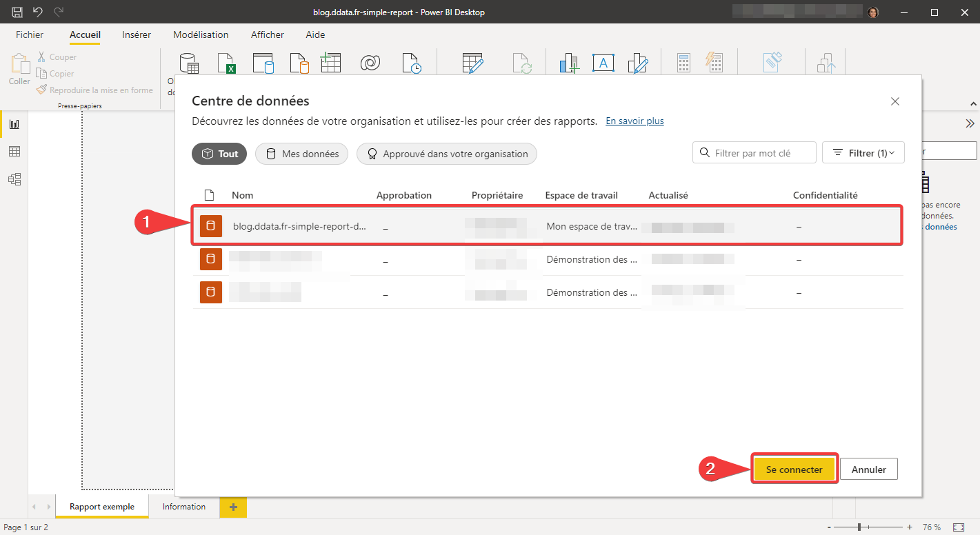Sort by the Propriétaire column header
Screen dimensions: 980x535
497,195
